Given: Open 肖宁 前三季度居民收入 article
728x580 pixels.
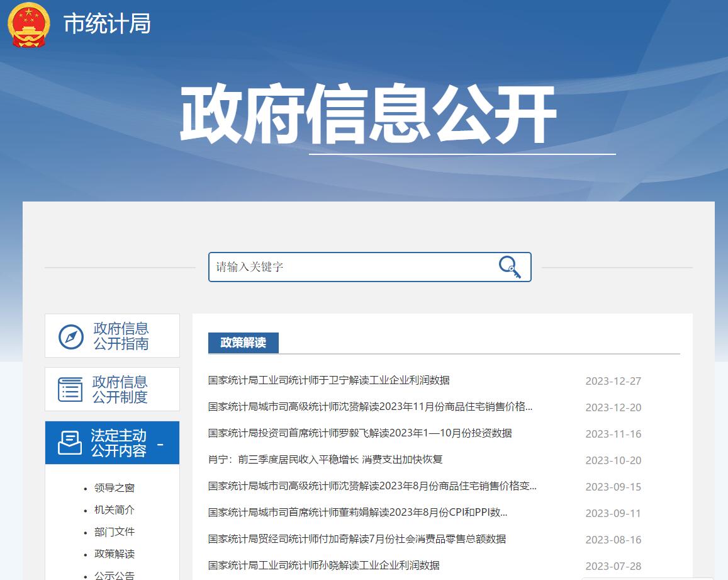Looking at the screenshot, I should point(325,460).
